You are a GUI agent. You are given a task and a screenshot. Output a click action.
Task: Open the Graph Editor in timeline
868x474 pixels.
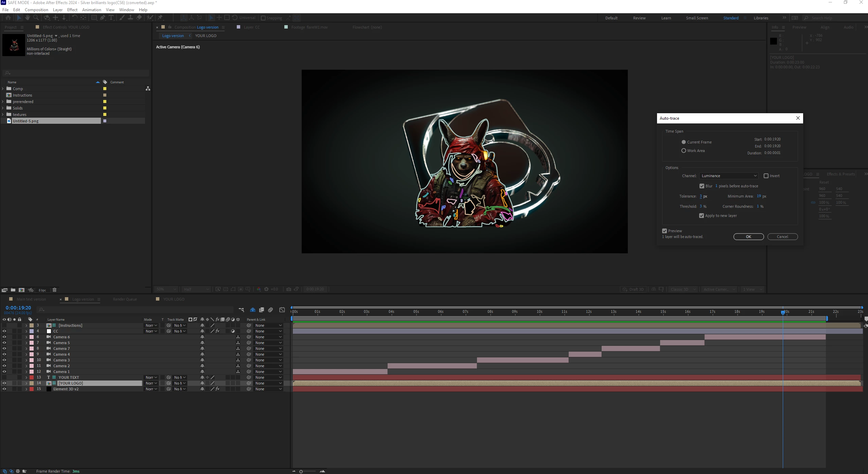[282, 310]
